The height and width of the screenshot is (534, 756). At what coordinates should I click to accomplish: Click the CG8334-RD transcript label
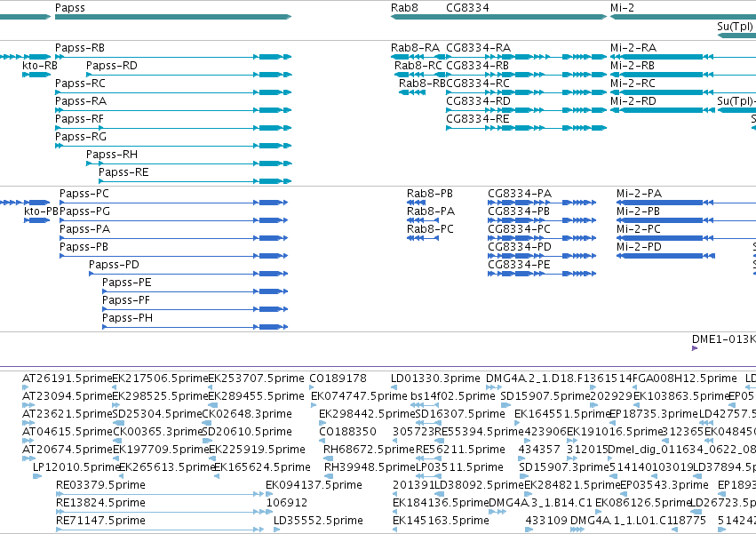click(x=478, y=101)
